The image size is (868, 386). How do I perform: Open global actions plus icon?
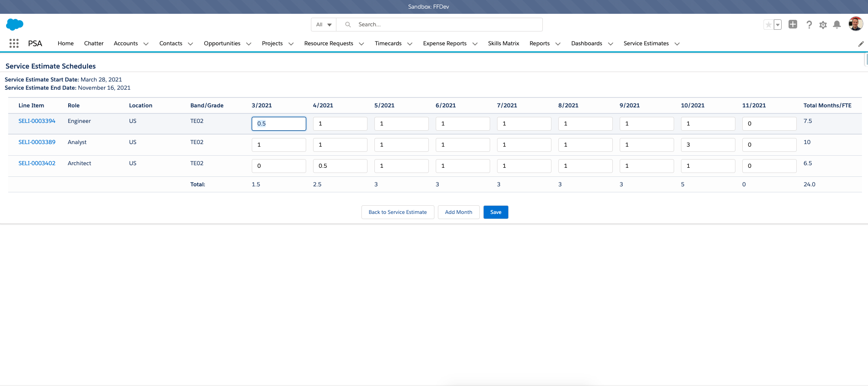click(x=793, y=25)
